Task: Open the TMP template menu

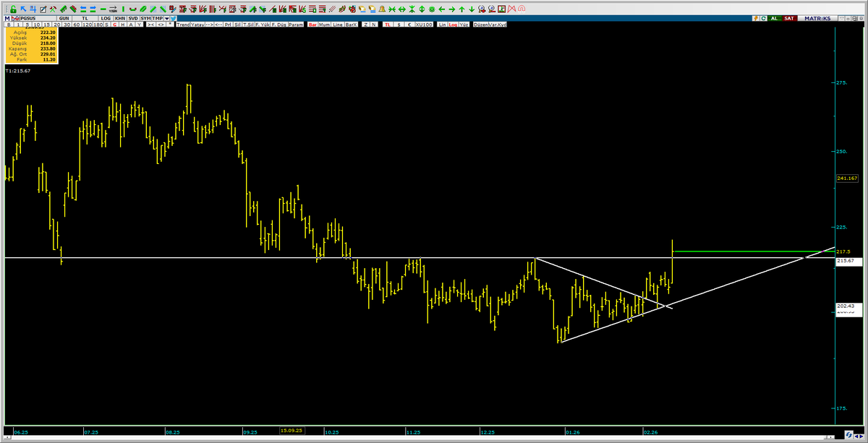Action: tap(158, 17)
